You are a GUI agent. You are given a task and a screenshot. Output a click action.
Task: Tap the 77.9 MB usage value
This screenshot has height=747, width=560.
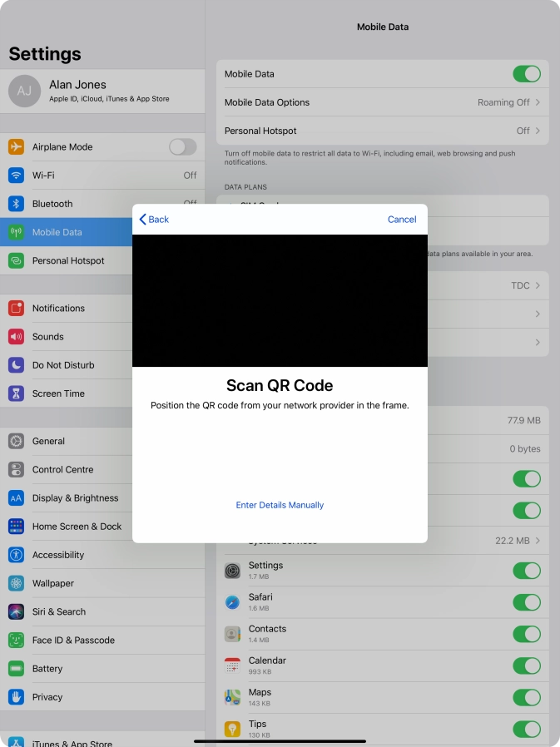(523, 420)
